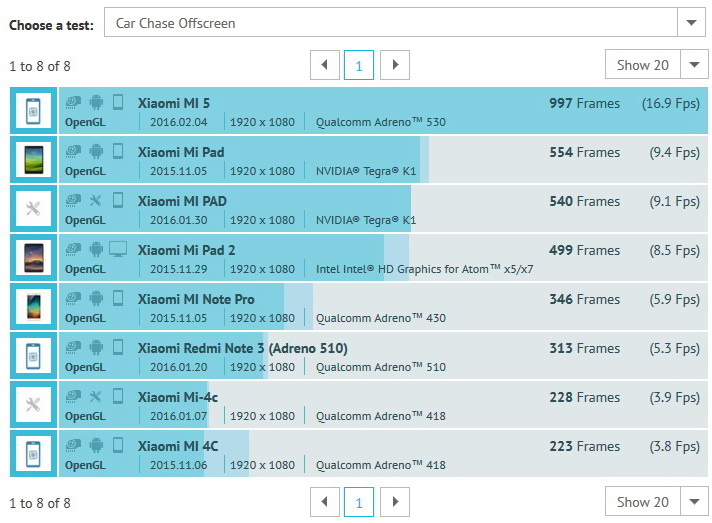Click Android icon in Xiaomi MI 5 row
The width and height of the screenshot is (712, 523).
pos(96,102)
